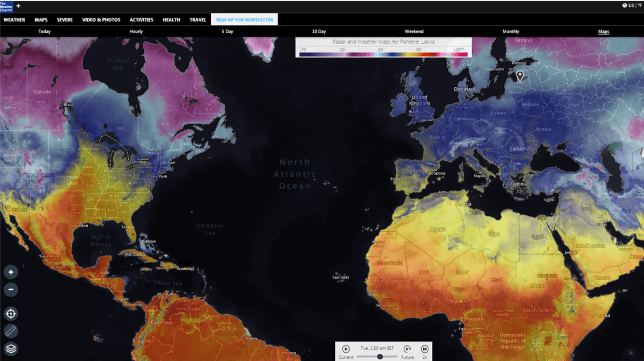Add a location with the plus icon
644x361 pixels.
(x=18, y=6)
